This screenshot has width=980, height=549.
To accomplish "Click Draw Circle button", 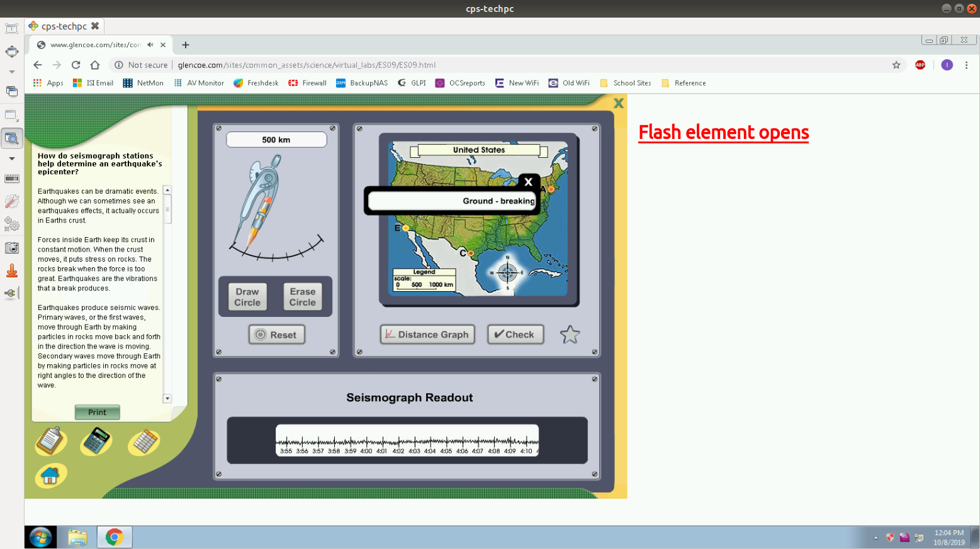I will 247,297.
